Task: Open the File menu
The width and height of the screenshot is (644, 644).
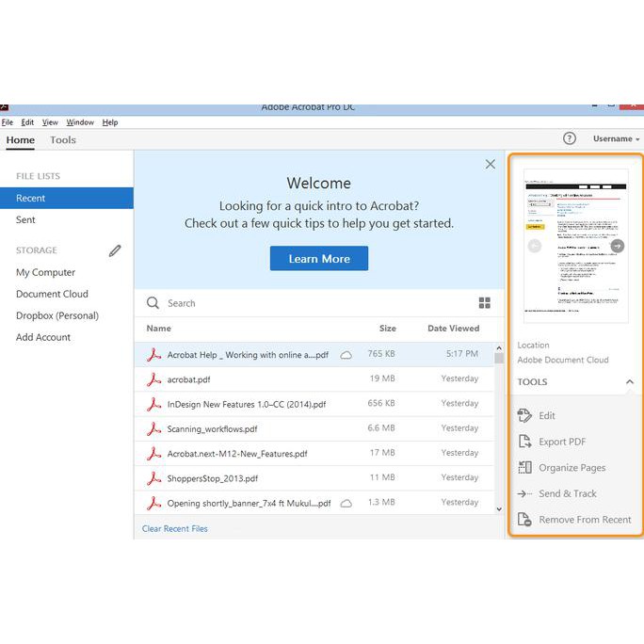Action: pyautogui.click(x=8, y=122)
